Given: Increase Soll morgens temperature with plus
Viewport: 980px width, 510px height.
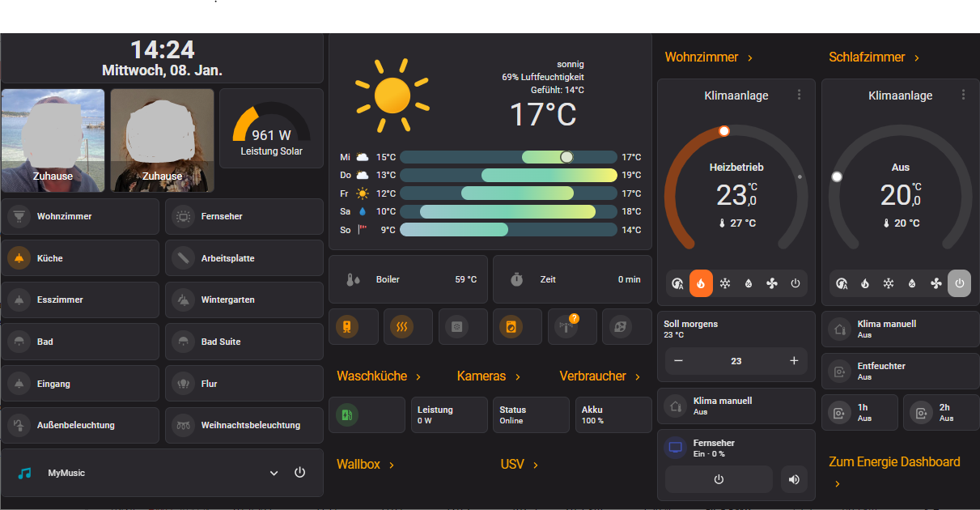Looking at the screenshot, I should (x=794, y=361).
